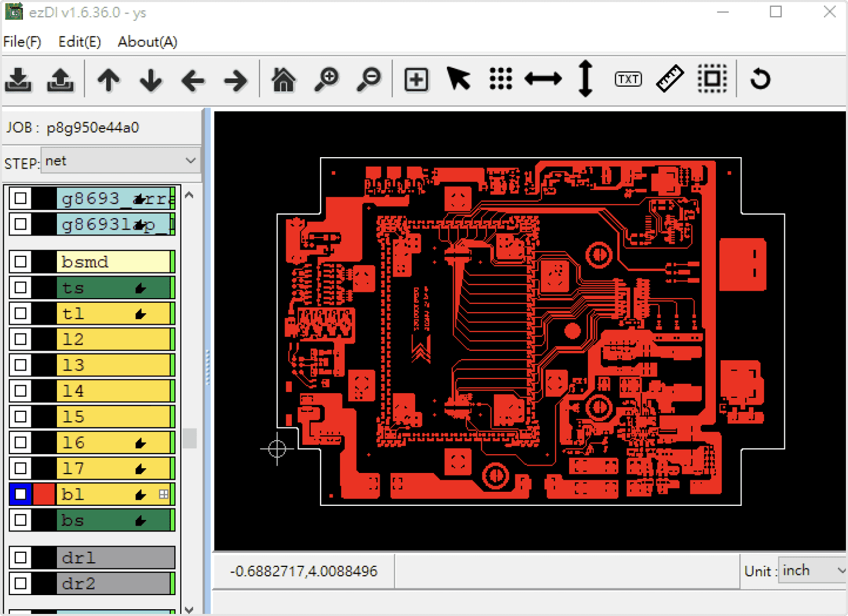The width and height of the screenshot is (848, 616).
Task: Click the panel splitter handle beside layer list
Action: (207, 366)
